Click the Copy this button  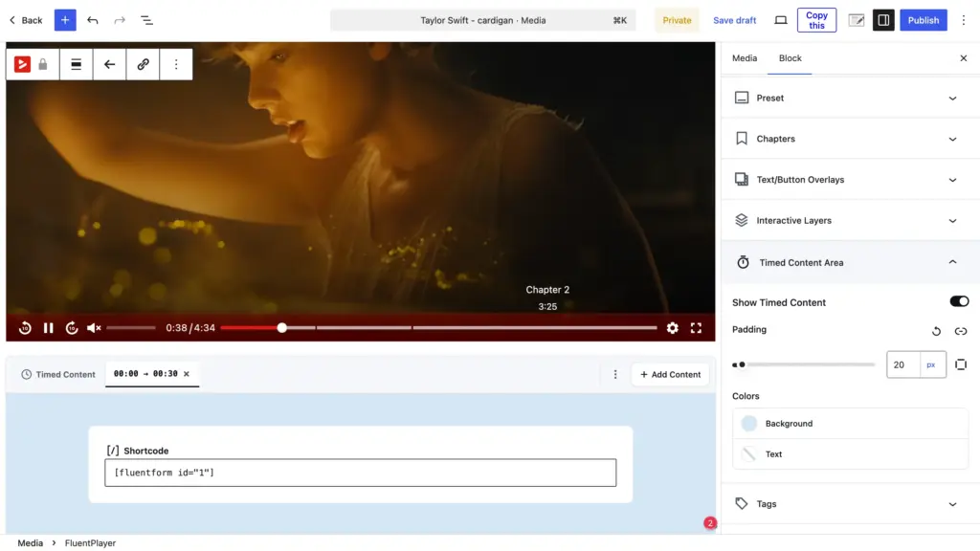(x=816, y=20)
